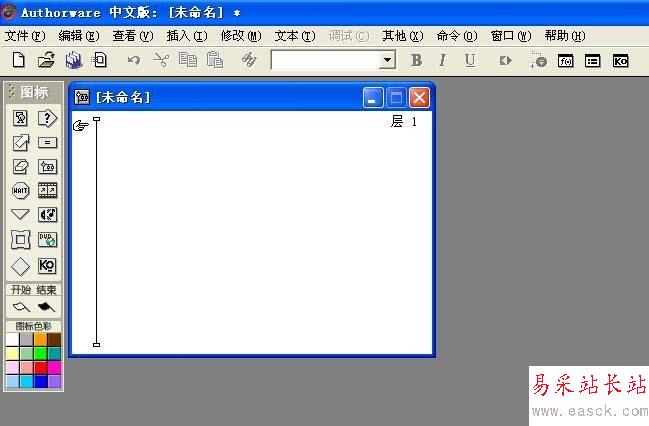Open the Control Panel from the toolbar

click(538, 60)
